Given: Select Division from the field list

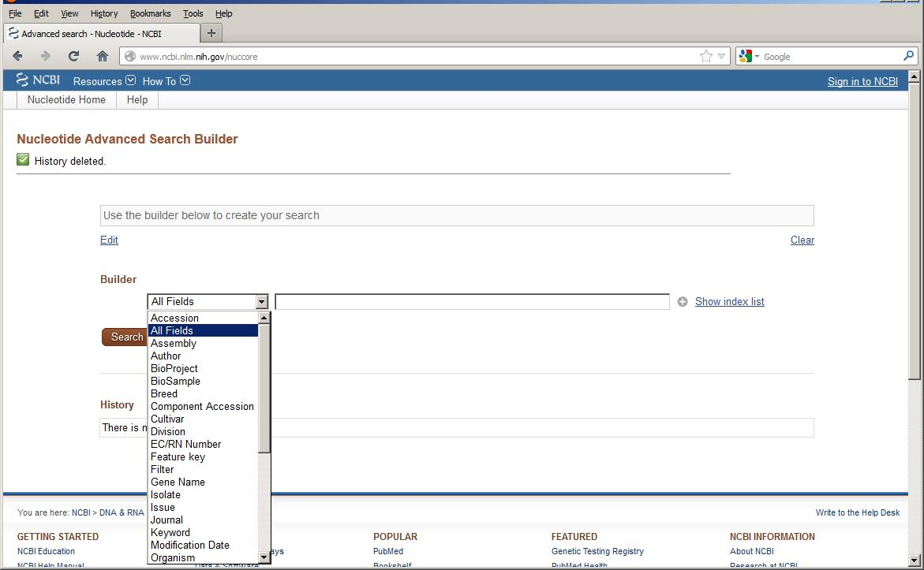Looking at the screenshot, I should tap(204, 431).
